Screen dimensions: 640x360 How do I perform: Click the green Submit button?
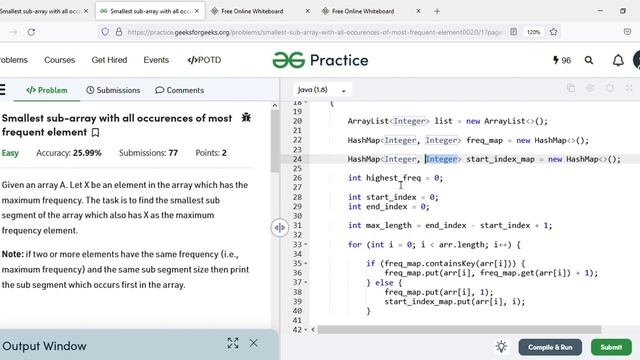pos(611,347)
